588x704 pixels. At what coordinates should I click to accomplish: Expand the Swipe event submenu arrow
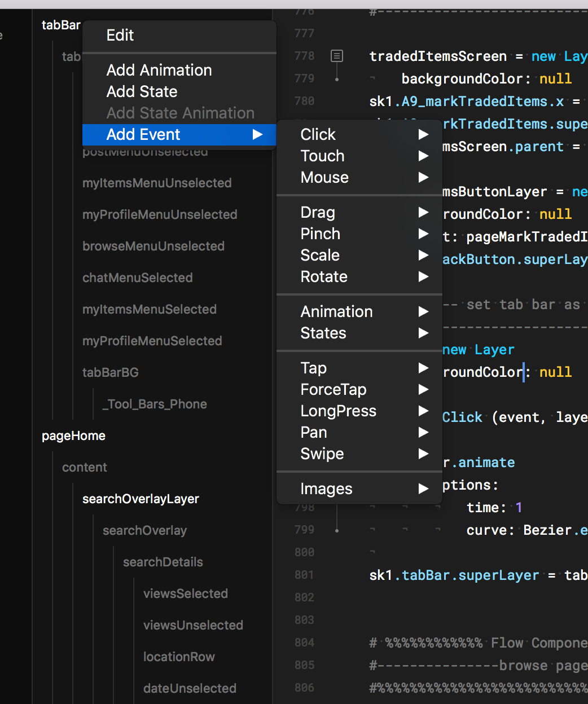(423, 454)
